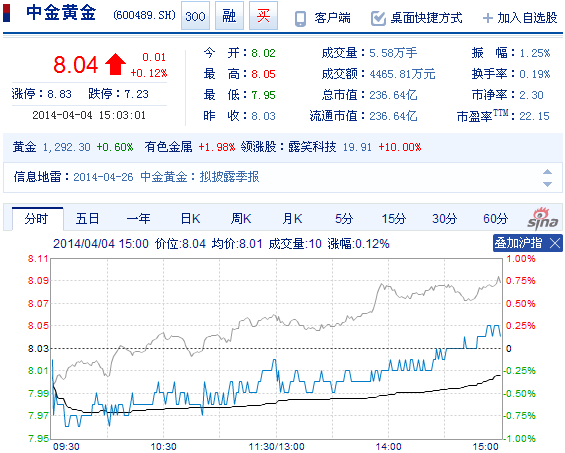Switch to the 15分 fifteen-minute tab
The height and width of the screenshot is (453, 565).
tap(394, 219)
